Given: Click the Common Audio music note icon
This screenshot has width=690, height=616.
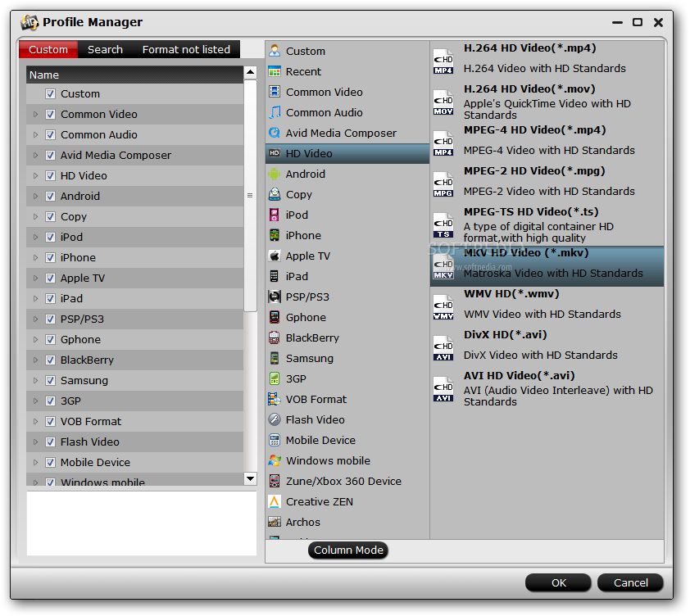Looking at the screenshot, I should [275, 112].
